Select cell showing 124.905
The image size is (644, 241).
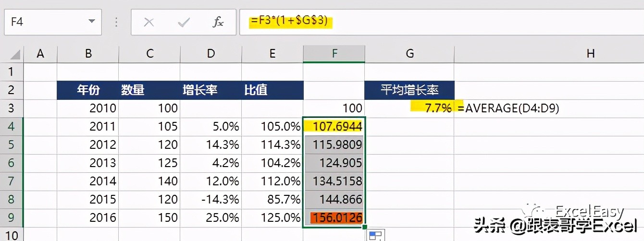[334, 163]
